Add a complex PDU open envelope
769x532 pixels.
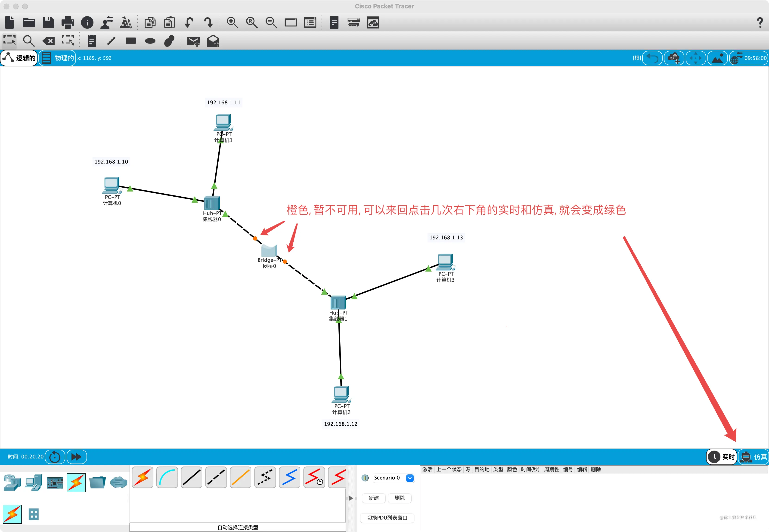(213, 41)
